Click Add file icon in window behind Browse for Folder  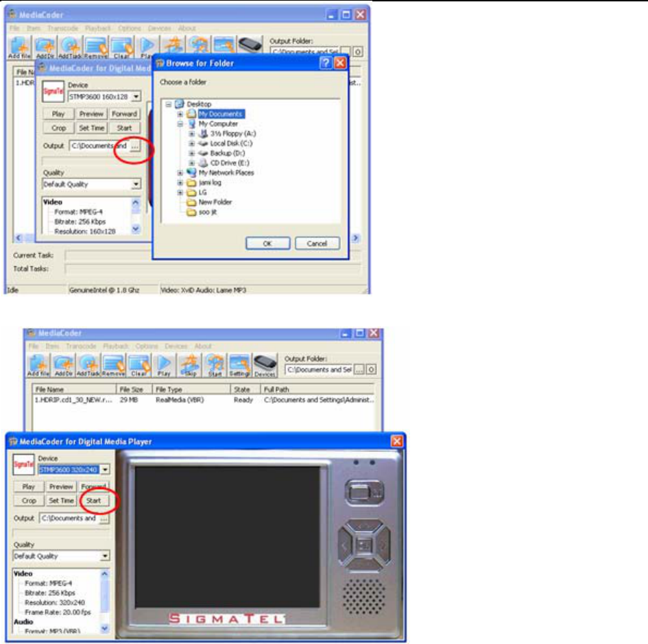pos(19,47)
